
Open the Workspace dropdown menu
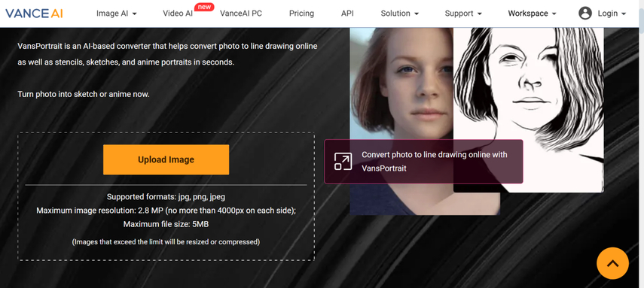[x=532, y=14]
